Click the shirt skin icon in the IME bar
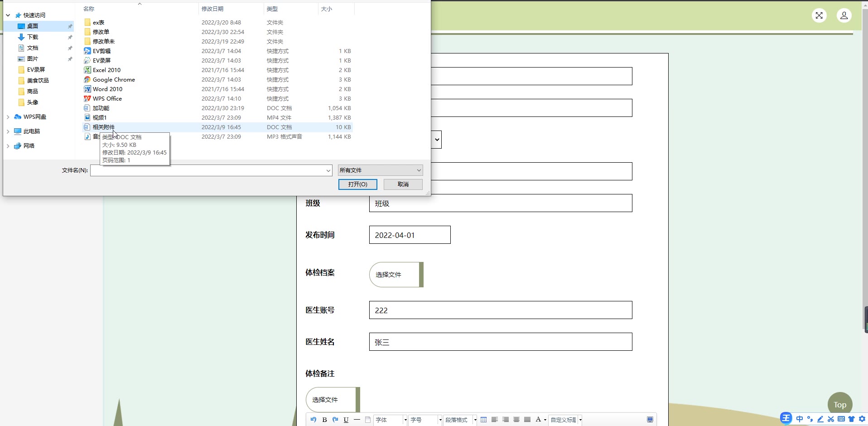Viewport: 868px width, 426px height. 852,419
